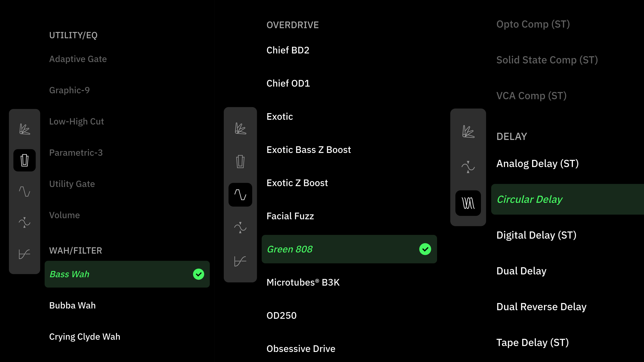
Task: Select Crying Clyde Wah
Action: coord(84,337)
